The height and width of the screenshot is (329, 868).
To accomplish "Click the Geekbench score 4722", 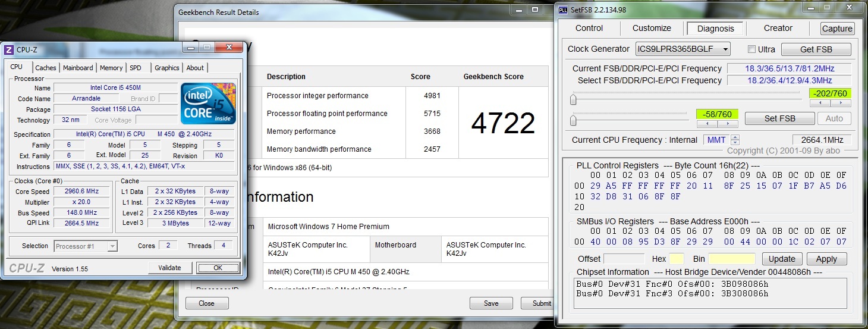I will click(503, 123).
